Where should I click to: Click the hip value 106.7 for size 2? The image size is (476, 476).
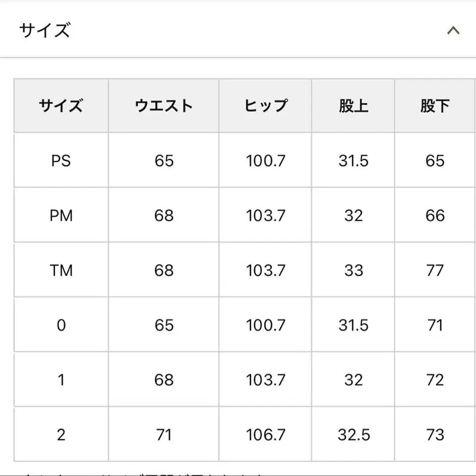tap(265, 434)
